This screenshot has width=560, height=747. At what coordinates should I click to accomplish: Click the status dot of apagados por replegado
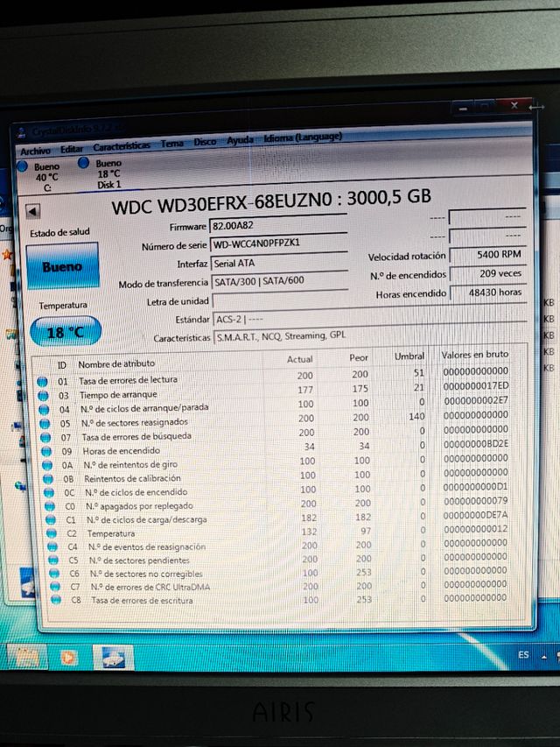pos(50,506)
